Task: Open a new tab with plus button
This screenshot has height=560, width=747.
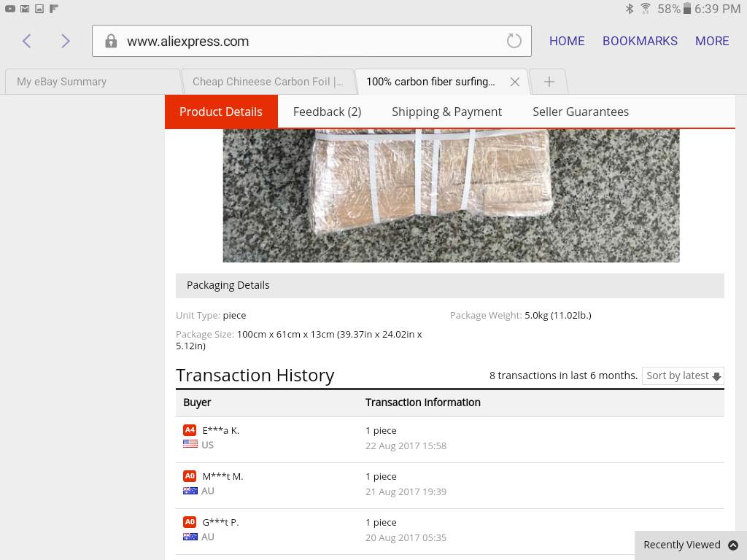Action: point(549,82)
